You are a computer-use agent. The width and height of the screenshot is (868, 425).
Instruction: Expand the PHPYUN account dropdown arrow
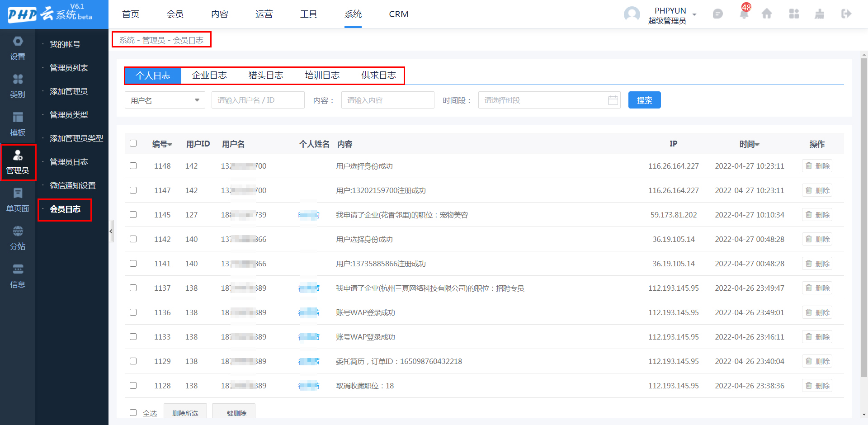[694, 14]
